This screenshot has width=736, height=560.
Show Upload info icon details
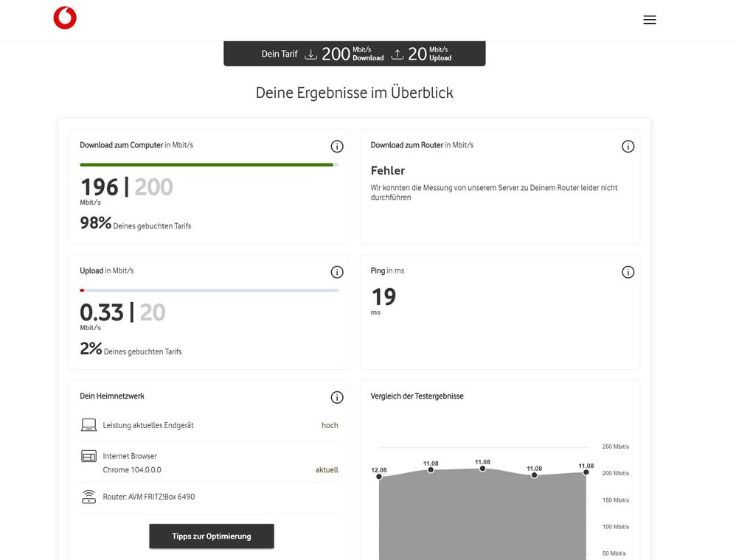click(337, 272)
